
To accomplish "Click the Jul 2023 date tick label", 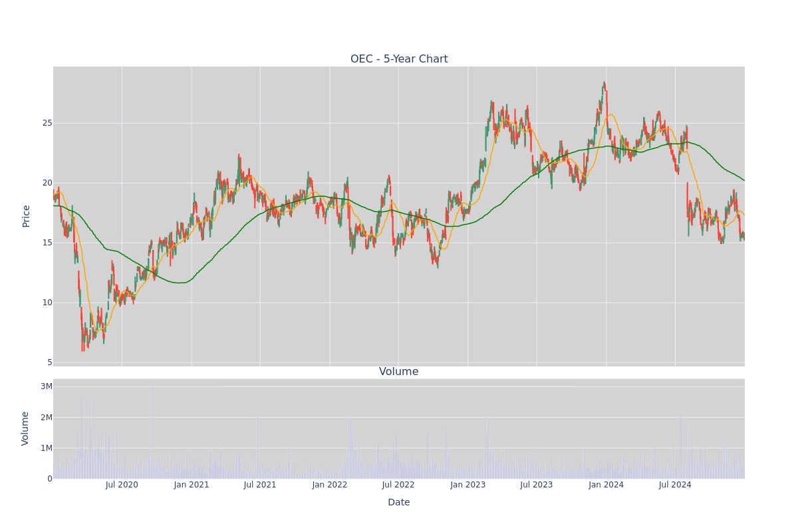I will (537, 485).
